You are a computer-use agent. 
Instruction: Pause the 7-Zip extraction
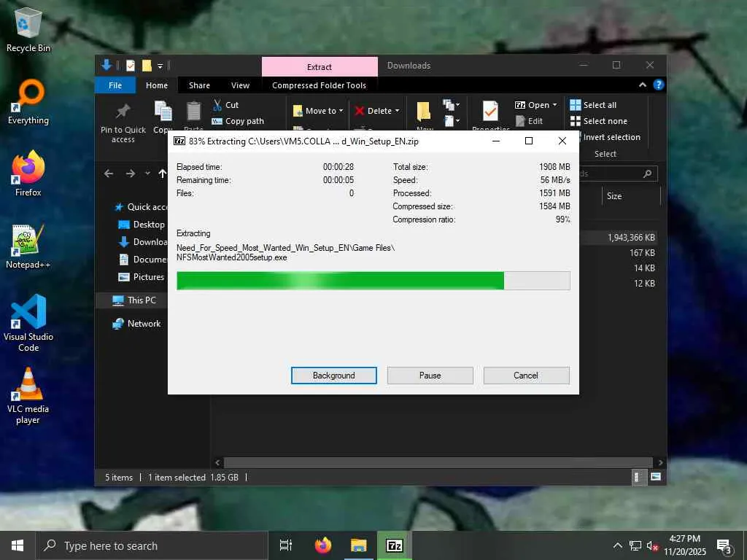click(430, 376)
